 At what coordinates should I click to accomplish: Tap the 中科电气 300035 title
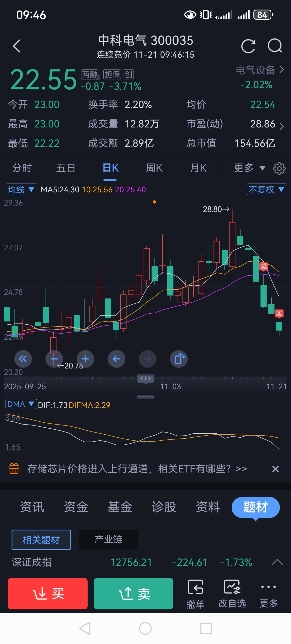click(x=146, y=40)
